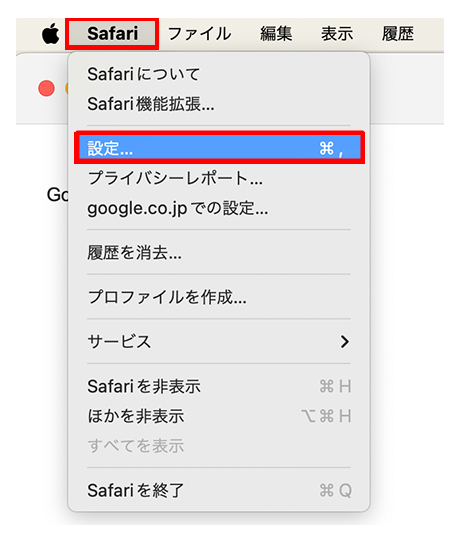Choose 履歴を消去… option
The image size is (457, 534).
click(x=219, y=252)
